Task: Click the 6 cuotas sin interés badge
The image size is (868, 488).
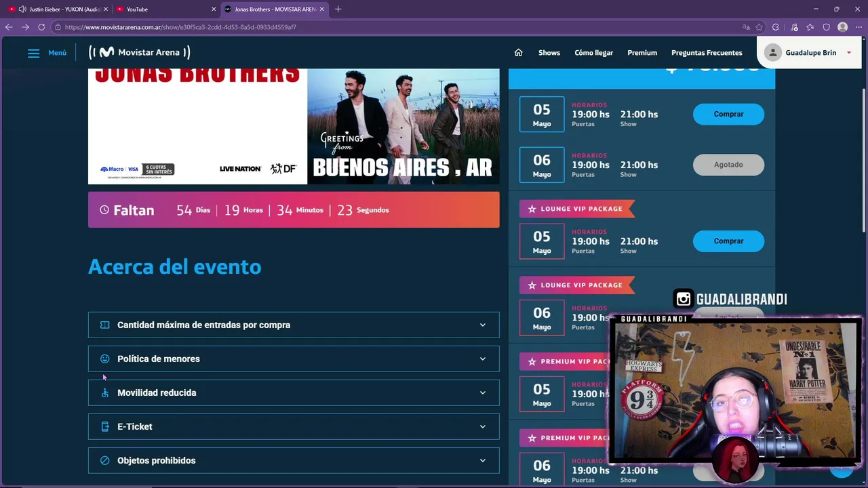Action: pos(159,169)
